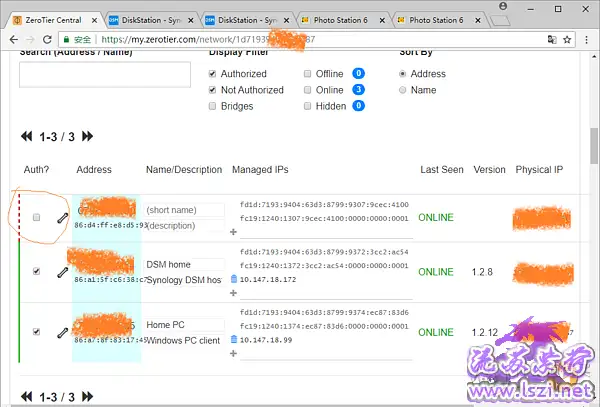This screenshot has width=600, height=407.
Task: Edit the Home PC name field
Action: [184, 325]
